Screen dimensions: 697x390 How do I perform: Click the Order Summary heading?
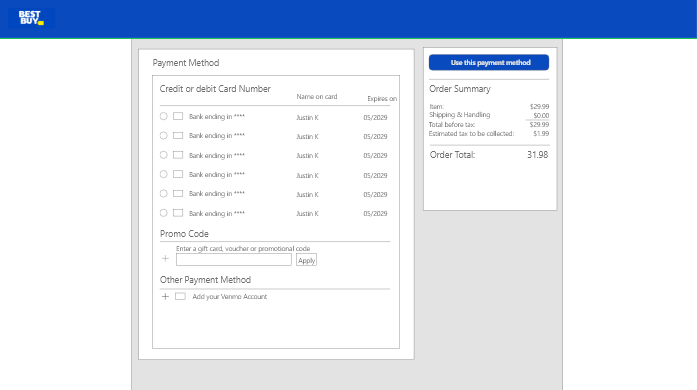point(460,89)
